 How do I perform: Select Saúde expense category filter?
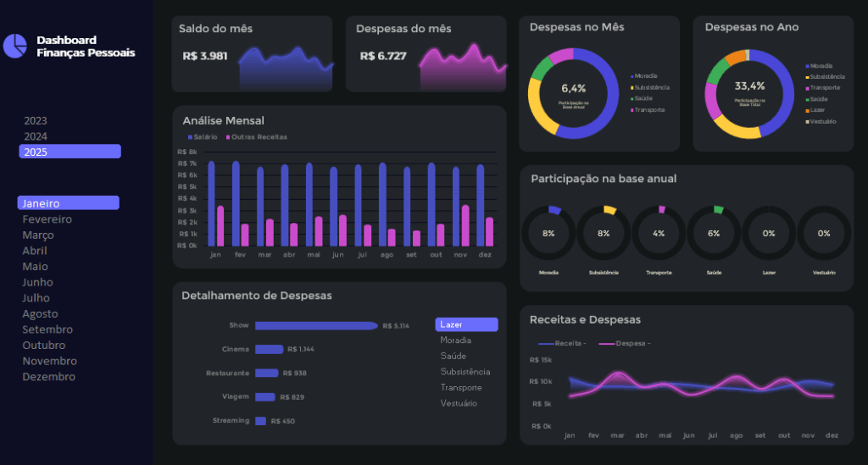453,356
